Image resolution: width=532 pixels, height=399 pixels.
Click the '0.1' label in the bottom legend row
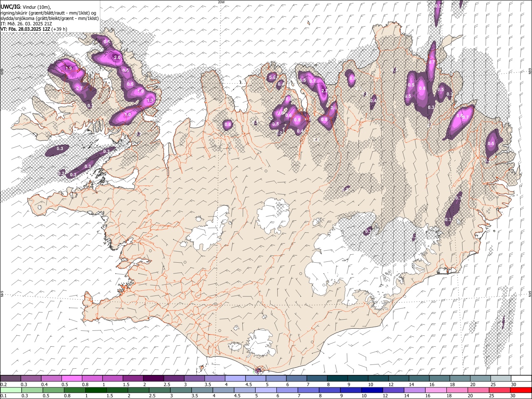click(3, 396)
